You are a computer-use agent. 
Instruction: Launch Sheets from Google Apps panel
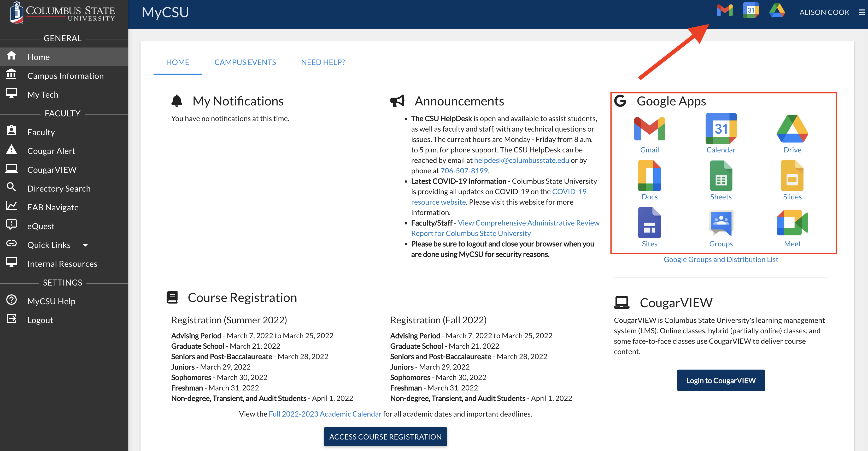[721, 176]
